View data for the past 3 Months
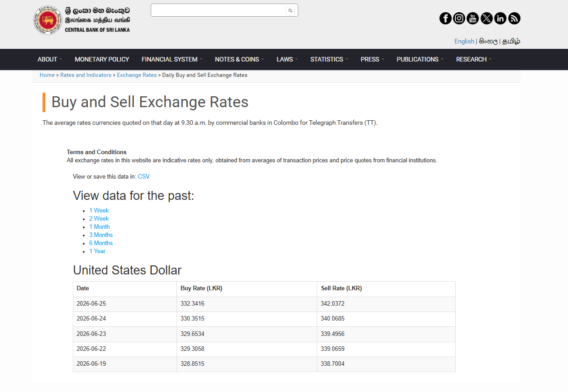The height and width of the screenshot is (392, 568). click(x=101, y=235)
